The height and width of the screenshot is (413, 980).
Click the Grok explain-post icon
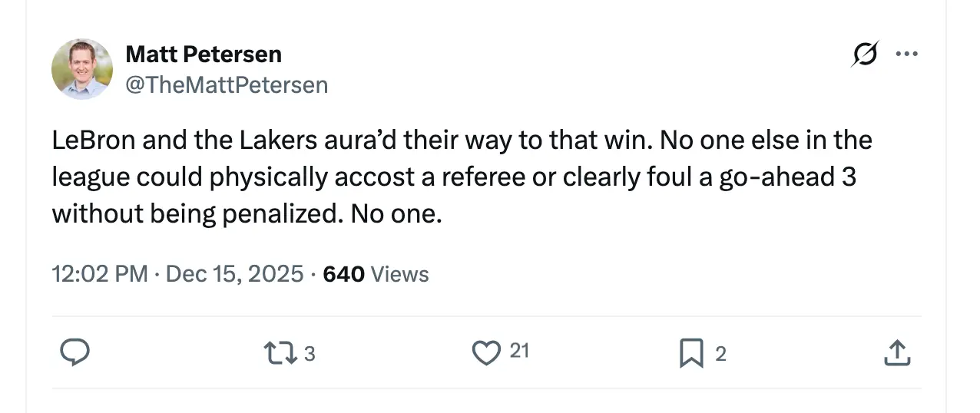tap(865, 55)
